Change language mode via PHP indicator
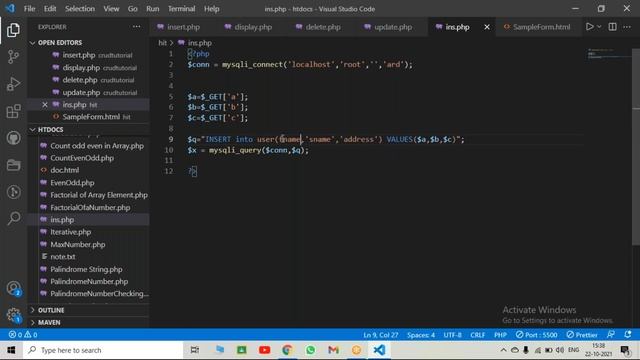 (x=500, y=335)
